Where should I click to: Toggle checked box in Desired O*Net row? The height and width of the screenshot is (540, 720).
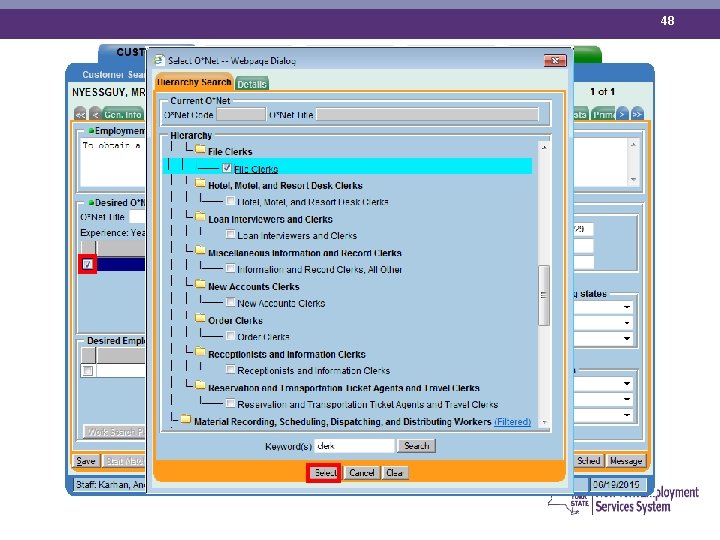pyautogui.click(x=88, y=264)
